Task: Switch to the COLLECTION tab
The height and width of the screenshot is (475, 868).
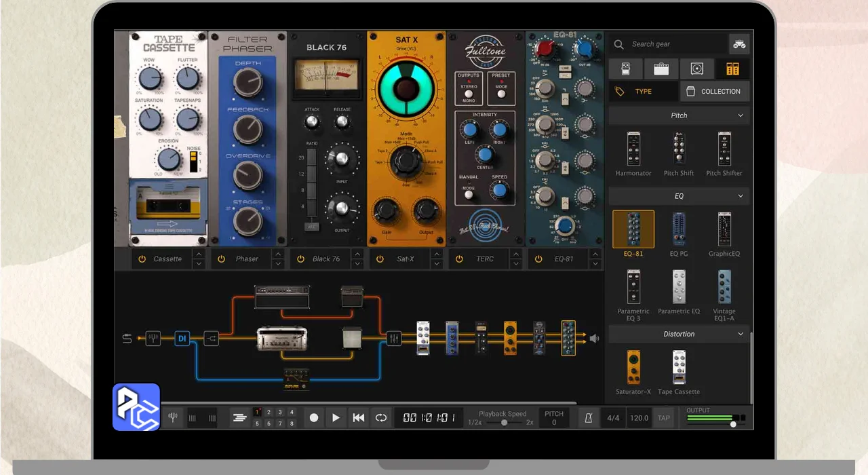Action: tap(714, 91)
